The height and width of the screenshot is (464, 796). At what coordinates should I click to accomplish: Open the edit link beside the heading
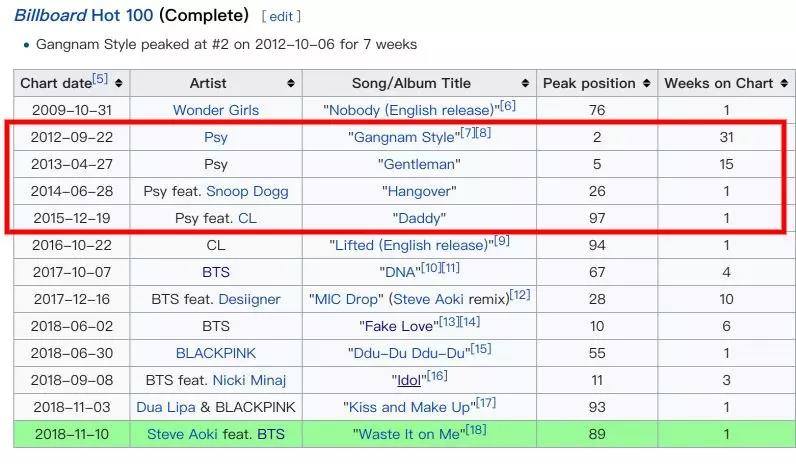pyautogui.click(x=280, y=16)
